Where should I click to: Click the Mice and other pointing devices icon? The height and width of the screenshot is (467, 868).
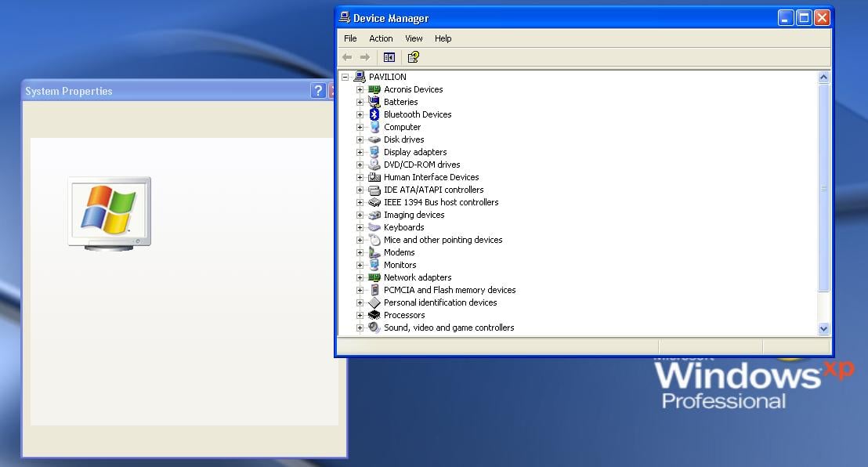(x=374, y=240)
